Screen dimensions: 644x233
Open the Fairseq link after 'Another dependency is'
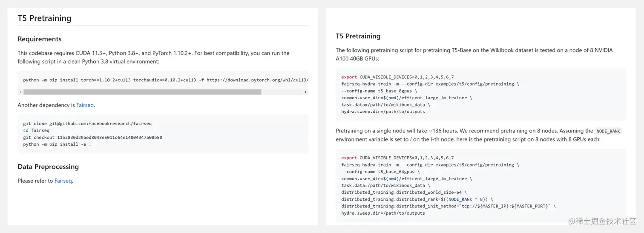click(85, 105)
